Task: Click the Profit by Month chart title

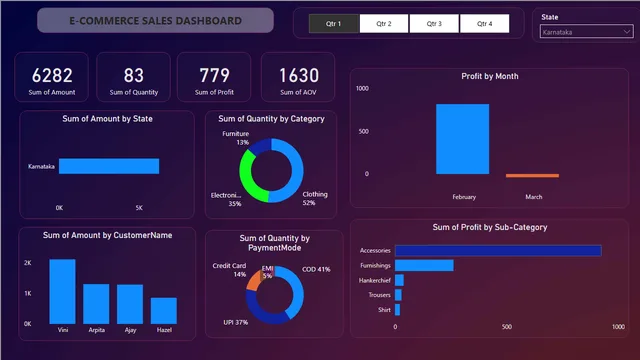Action: click(490, 76)
